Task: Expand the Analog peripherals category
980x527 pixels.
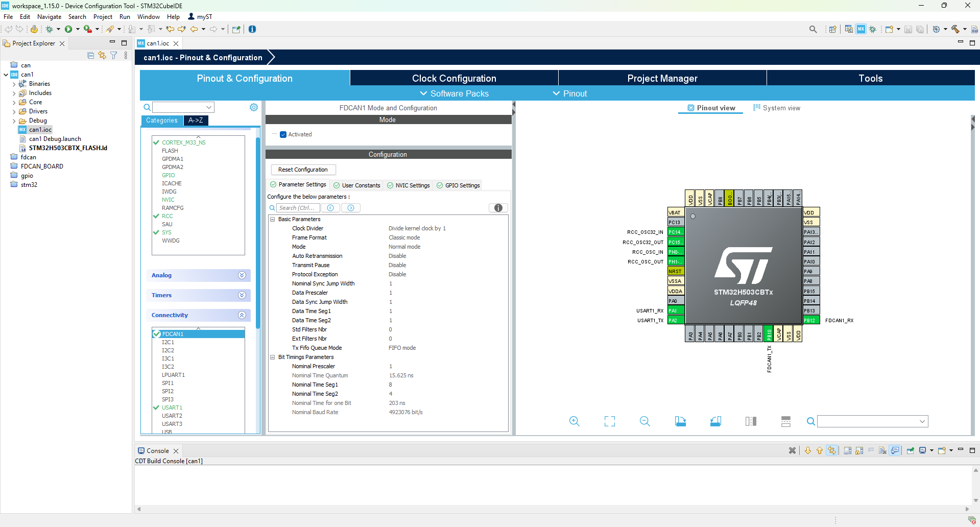Action: pos(242,275)
